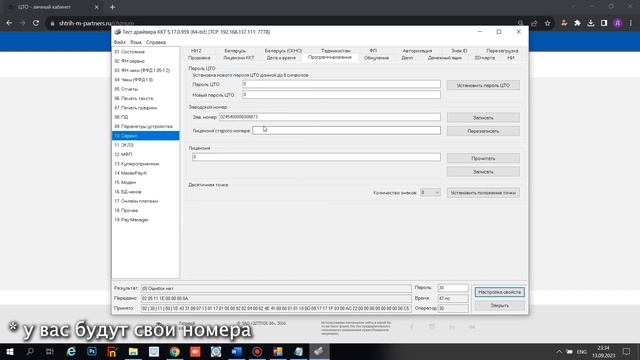Open the red record-circle app on the taskbar

coord(257,351)
